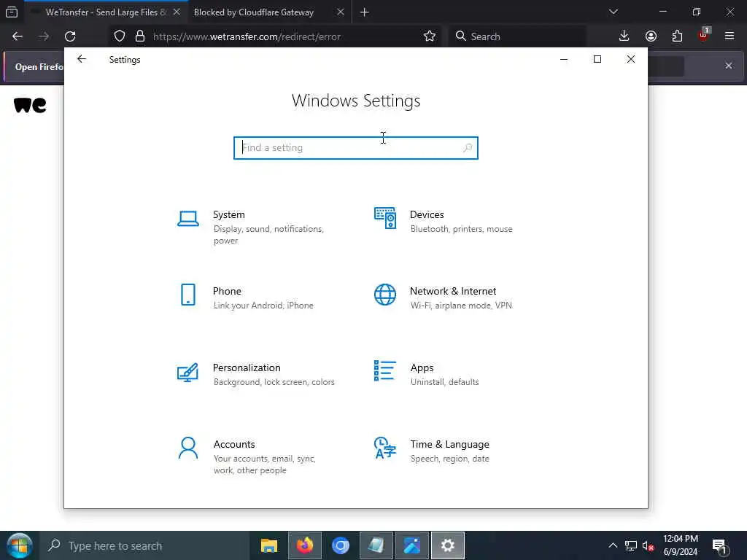This screenshot has width=747, height=560.
Task: Open the notification center icon
Action: click(x=720, y=546)
